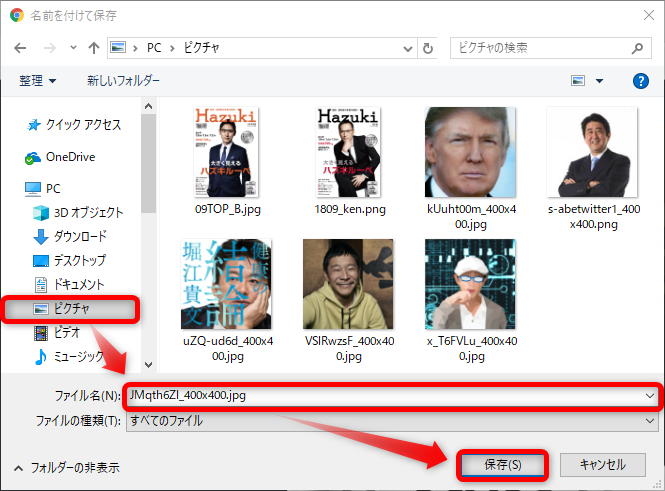
Task: Click the Up one level arrow icon
Action: 93,48
